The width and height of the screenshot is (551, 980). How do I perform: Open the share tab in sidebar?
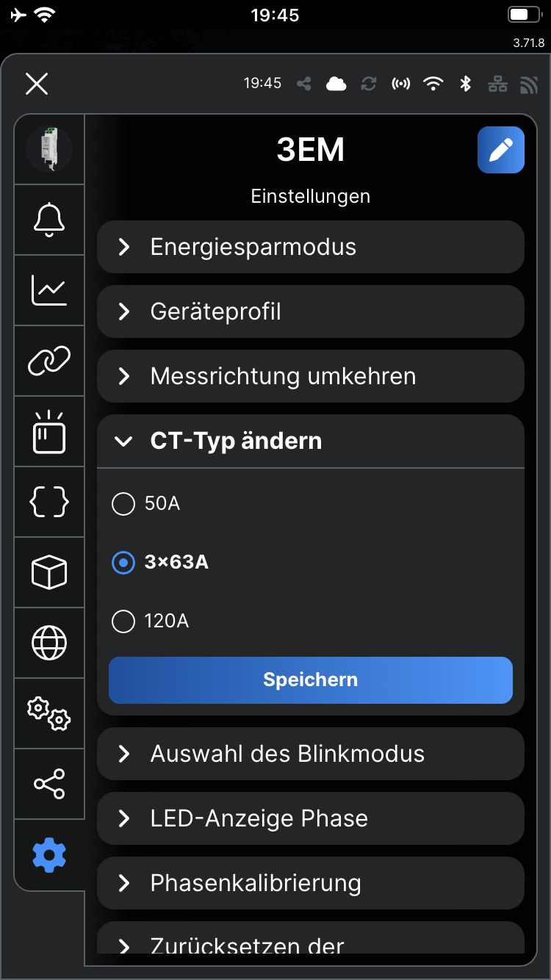pyautogui.click(x=49, y=784)
